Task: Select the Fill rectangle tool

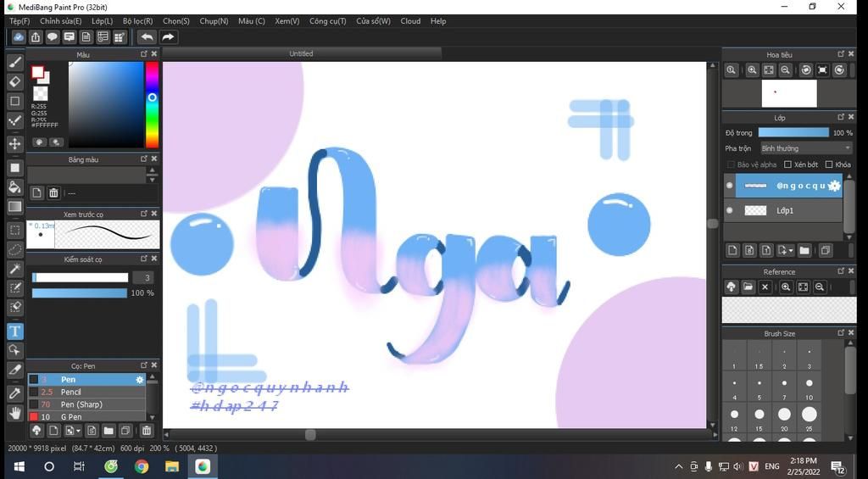Action: (15, 167)
